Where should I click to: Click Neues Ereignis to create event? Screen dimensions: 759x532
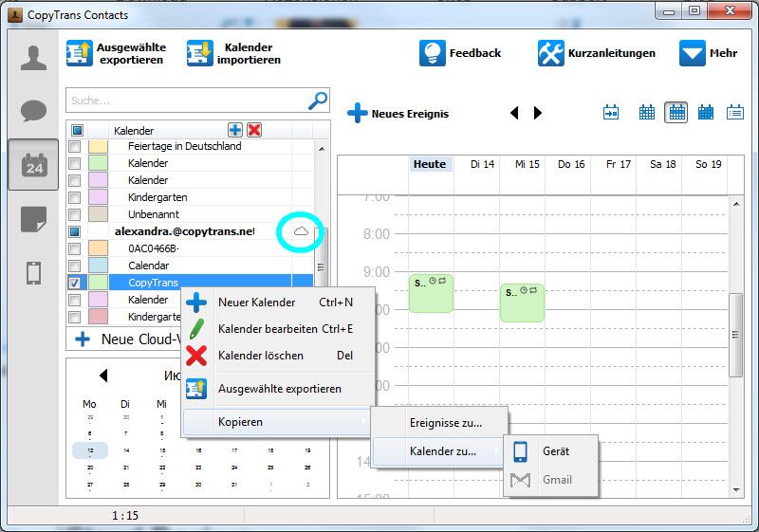point(398,113)
